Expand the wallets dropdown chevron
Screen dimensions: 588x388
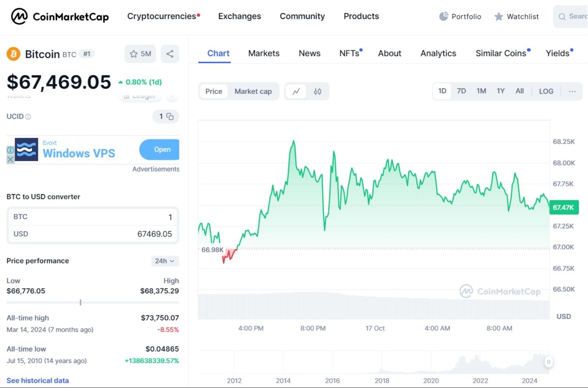click(x=172, y=96)
